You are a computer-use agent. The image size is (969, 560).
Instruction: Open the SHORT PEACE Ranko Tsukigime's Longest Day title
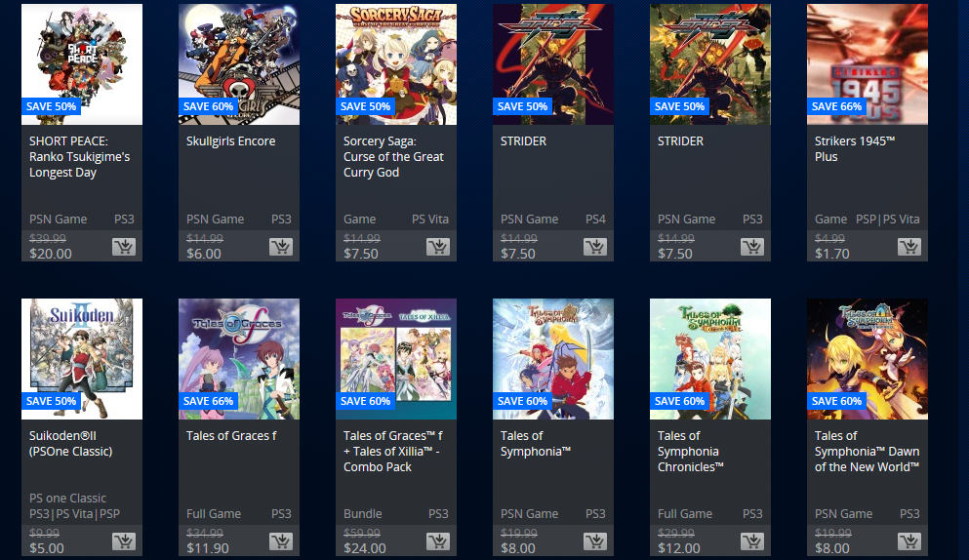click(80, 157)
